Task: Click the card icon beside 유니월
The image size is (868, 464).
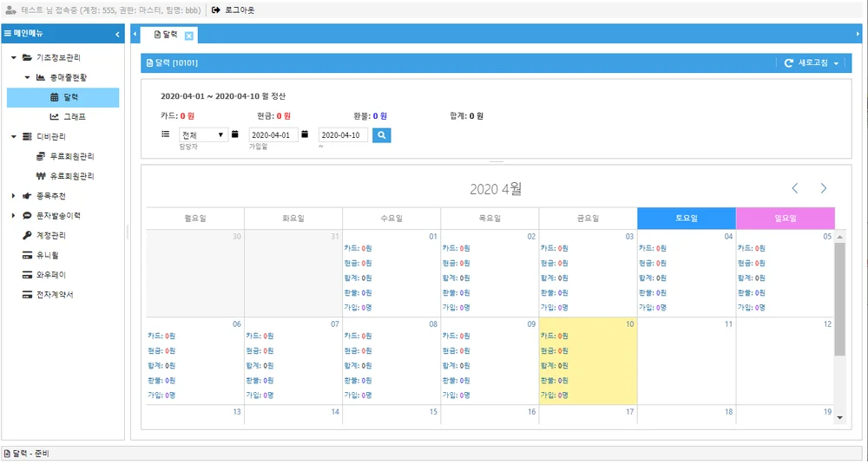Action: tap(27, 256)
